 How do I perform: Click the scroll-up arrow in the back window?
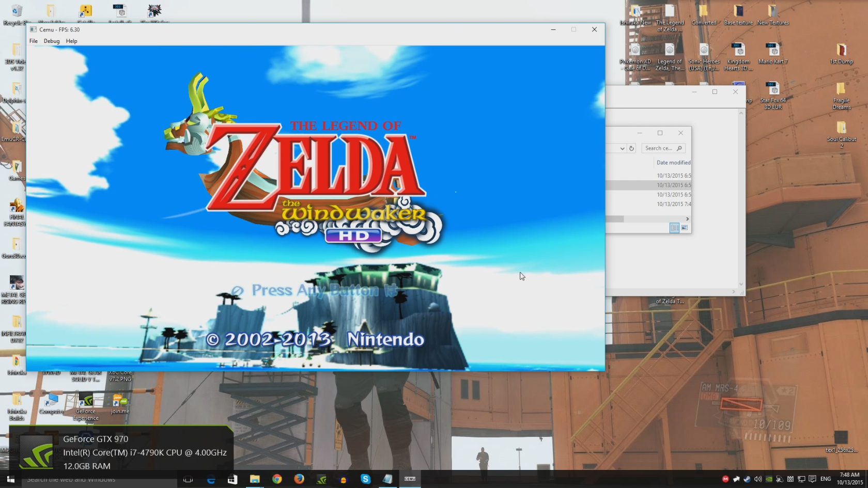click(x=741, y=113)
